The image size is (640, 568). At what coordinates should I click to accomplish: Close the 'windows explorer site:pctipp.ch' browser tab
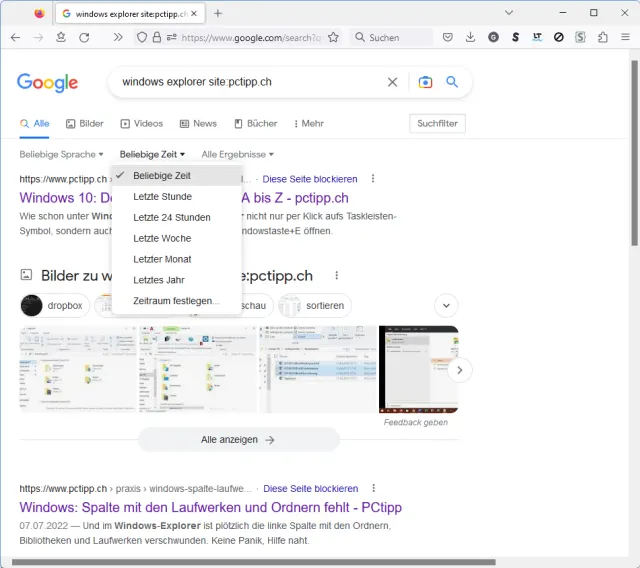coord(194,13)
